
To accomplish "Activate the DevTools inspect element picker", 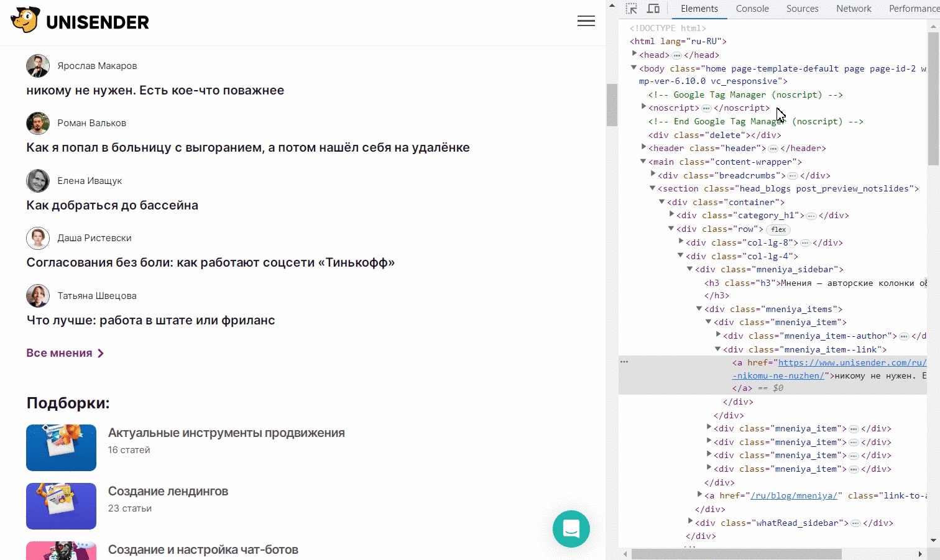I will 632,9.
